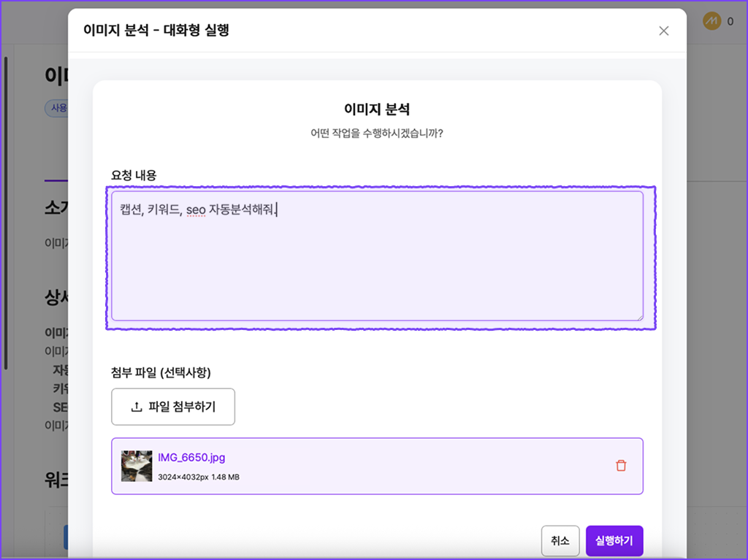
Task: Click the attached file info card
Action: [377, 466]
